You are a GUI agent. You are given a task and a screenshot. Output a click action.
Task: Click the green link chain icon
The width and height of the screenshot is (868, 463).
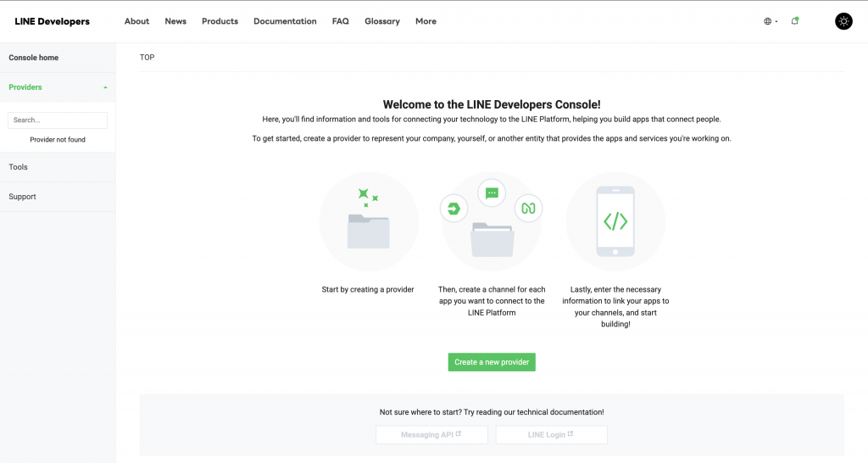click(x=529, y=209)
